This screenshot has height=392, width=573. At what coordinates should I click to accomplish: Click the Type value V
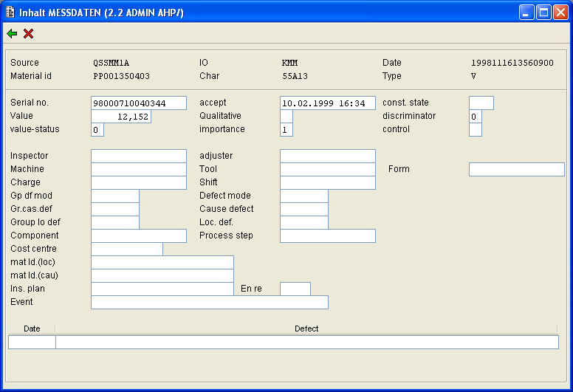point(473,76)
